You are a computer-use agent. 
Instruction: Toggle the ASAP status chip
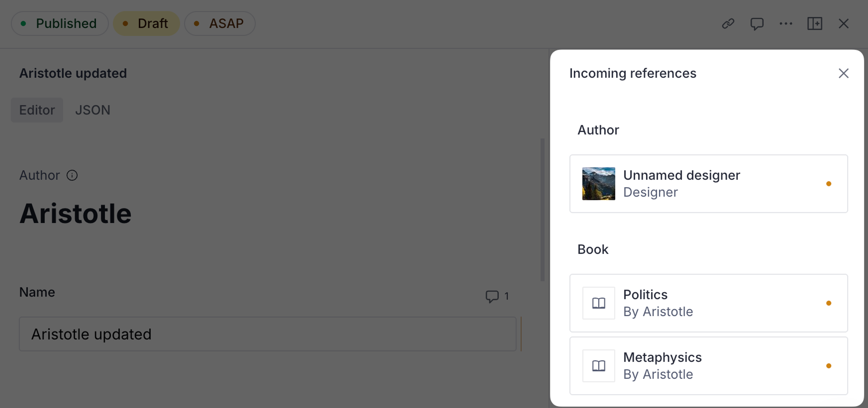(x=219, y=23)
